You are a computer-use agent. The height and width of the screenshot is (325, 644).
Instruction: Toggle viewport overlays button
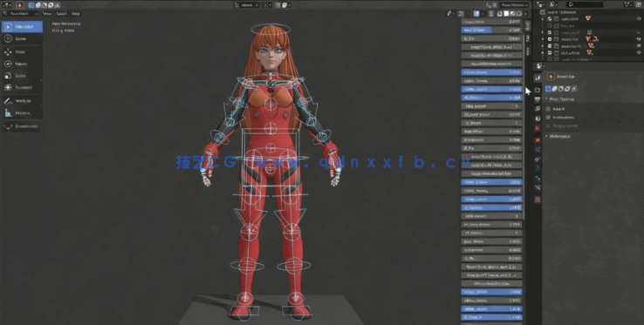(x=476, y=14)
